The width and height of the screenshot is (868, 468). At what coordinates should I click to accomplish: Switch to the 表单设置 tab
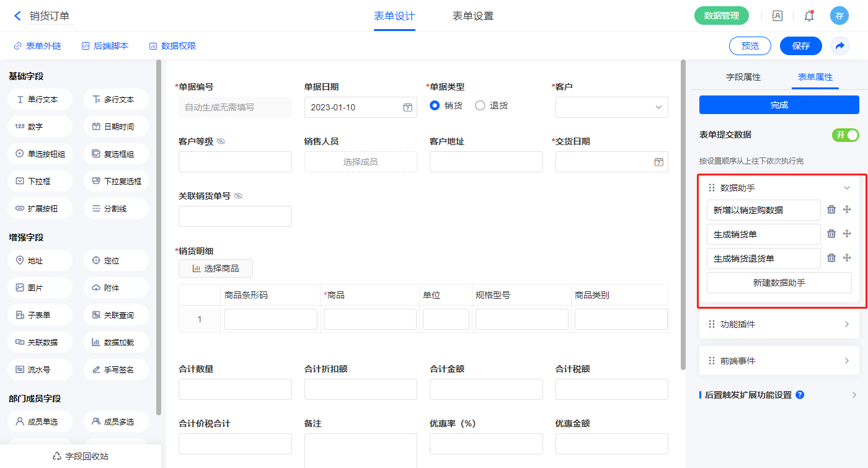click(472, 16)
